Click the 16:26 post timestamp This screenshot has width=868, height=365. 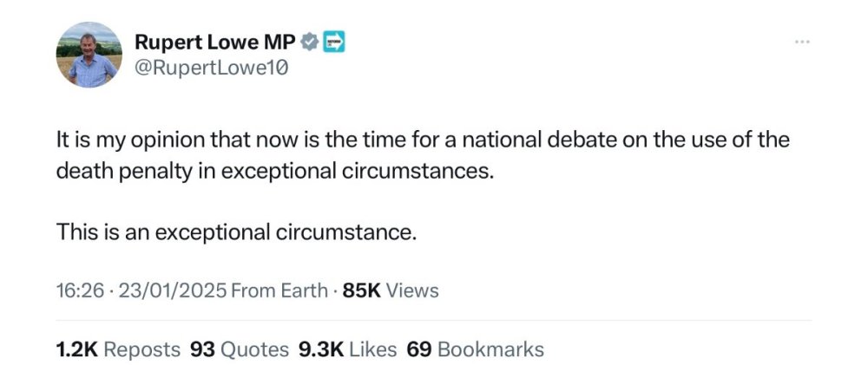[77, 290]
